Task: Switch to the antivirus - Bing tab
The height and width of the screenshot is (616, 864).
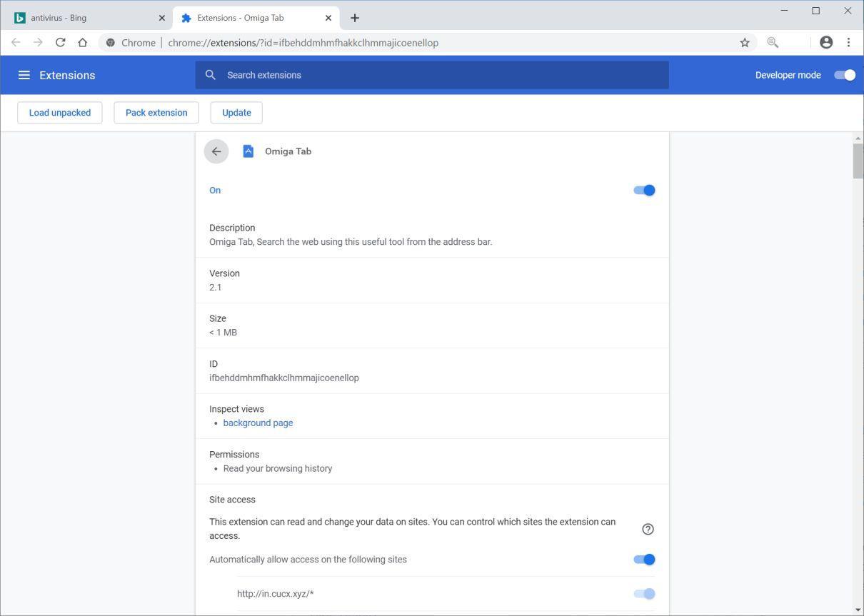Action: (88, 18)
